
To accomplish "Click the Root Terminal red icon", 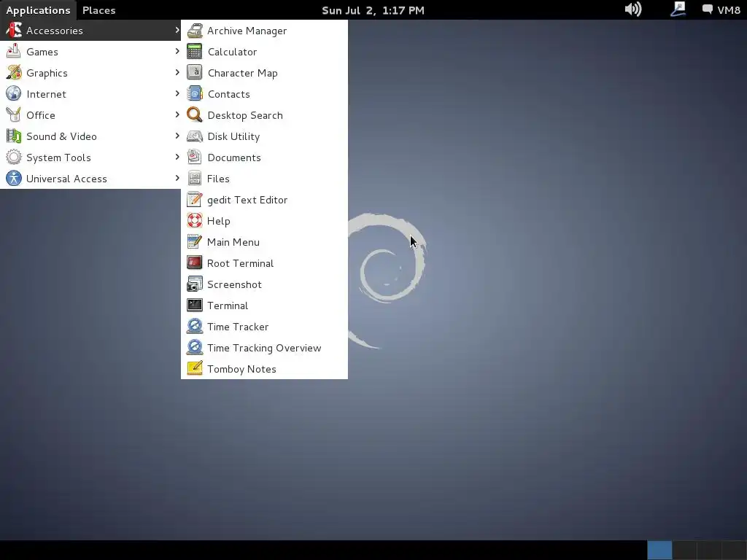I will [194, 262].
